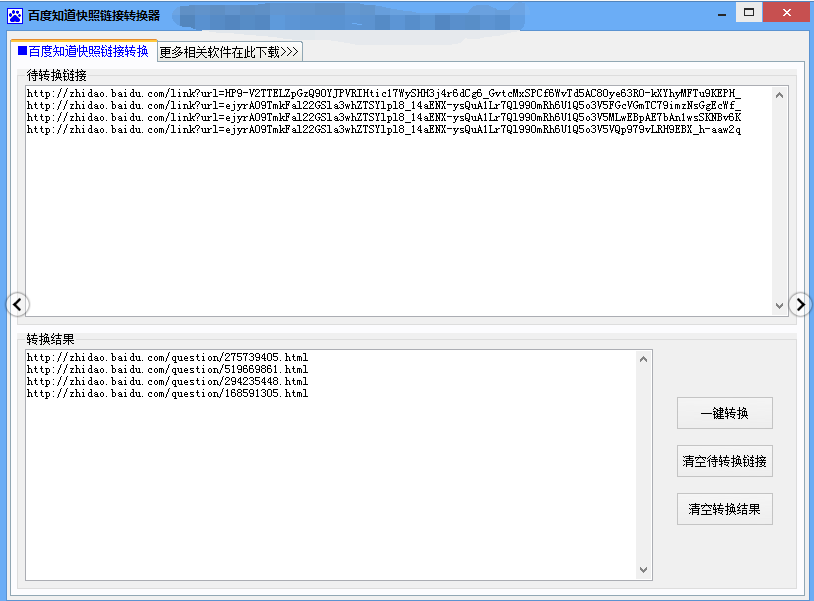Click the right arrow navigation circle
Viewport: 814px width, 601px height.
tap(801, 305)
